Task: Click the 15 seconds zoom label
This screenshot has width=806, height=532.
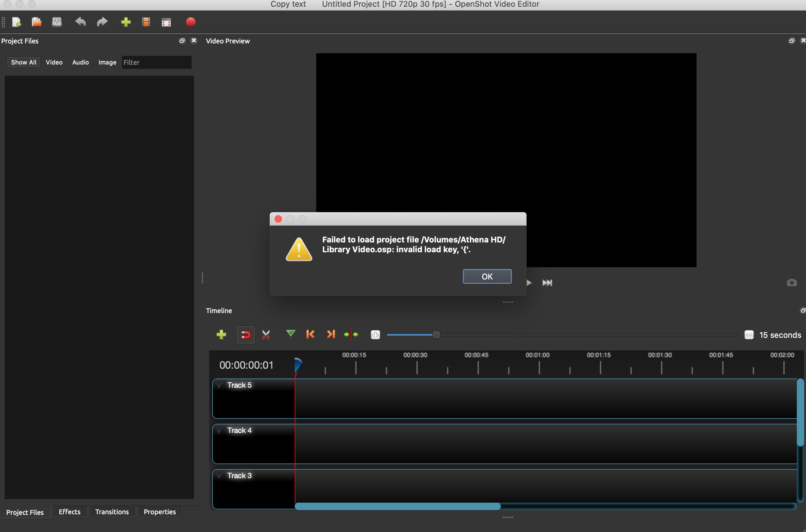Action: click(x=780, y=335)
